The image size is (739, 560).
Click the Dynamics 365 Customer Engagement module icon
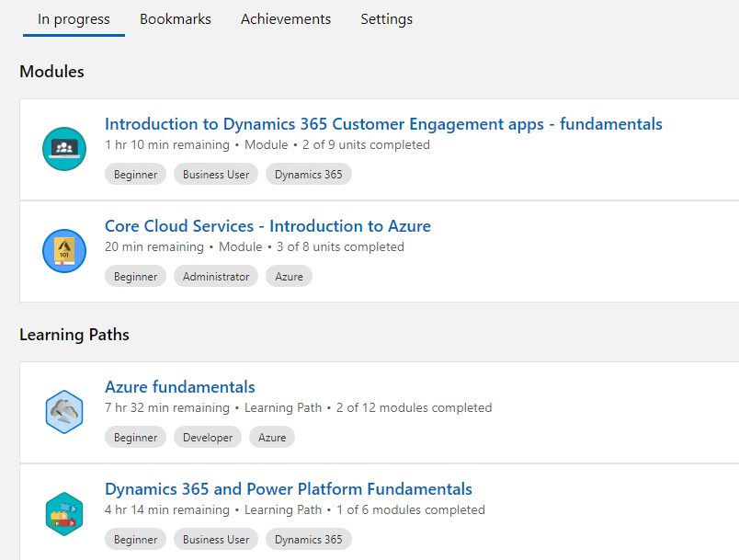pyautogui.click(x=64, y=149)
